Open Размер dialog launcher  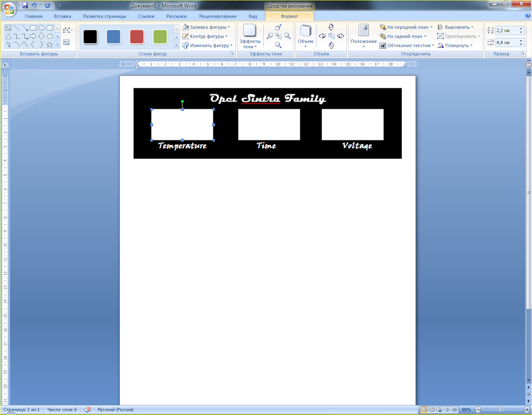click(523, 54)
